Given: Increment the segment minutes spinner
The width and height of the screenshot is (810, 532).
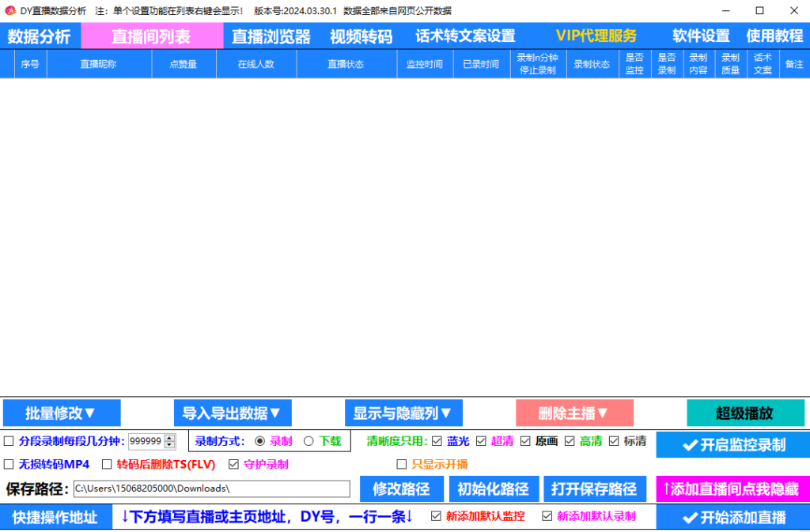Looking at the screenshot, I should (x=168, y=438).
